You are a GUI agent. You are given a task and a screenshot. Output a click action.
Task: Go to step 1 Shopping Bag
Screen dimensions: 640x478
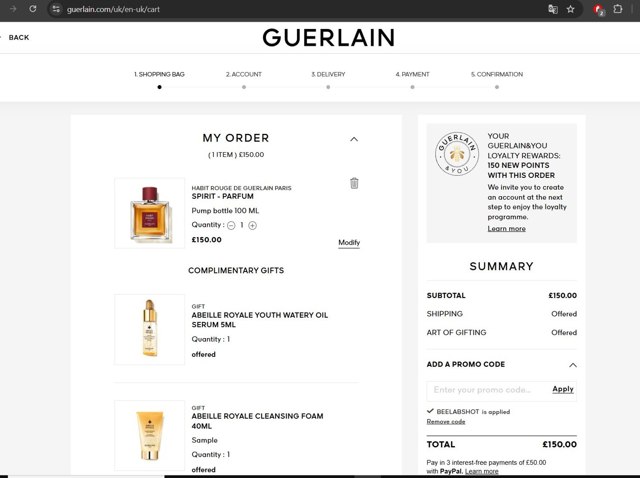(x=159, y=74)
